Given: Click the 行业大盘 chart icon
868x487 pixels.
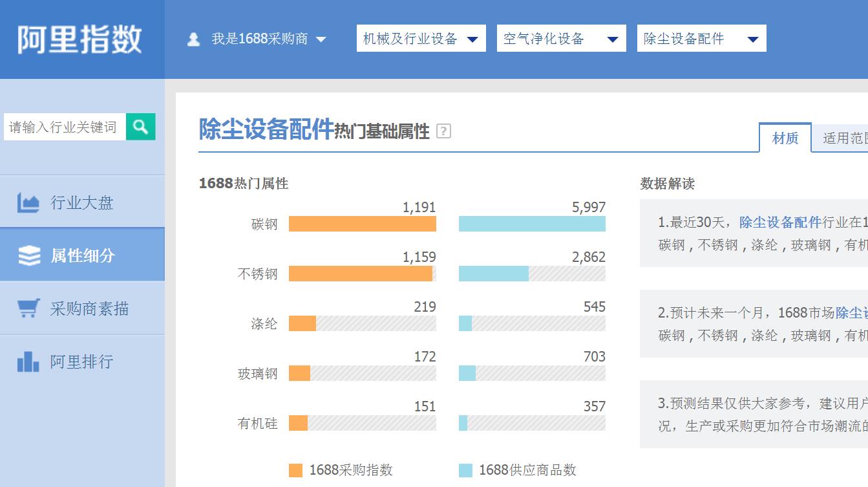Looking at the screenshot, I should tap(28, 203).
